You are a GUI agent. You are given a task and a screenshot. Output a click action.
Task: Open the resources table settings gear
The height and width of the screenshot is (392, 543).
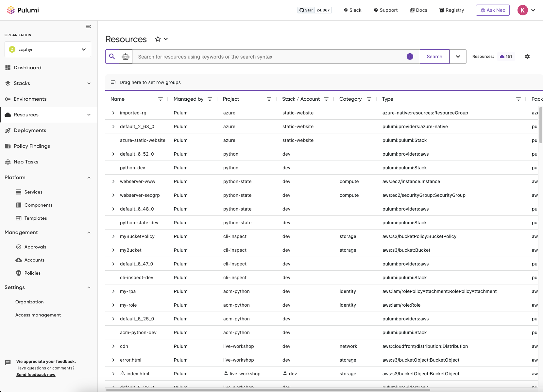point(527,56)
